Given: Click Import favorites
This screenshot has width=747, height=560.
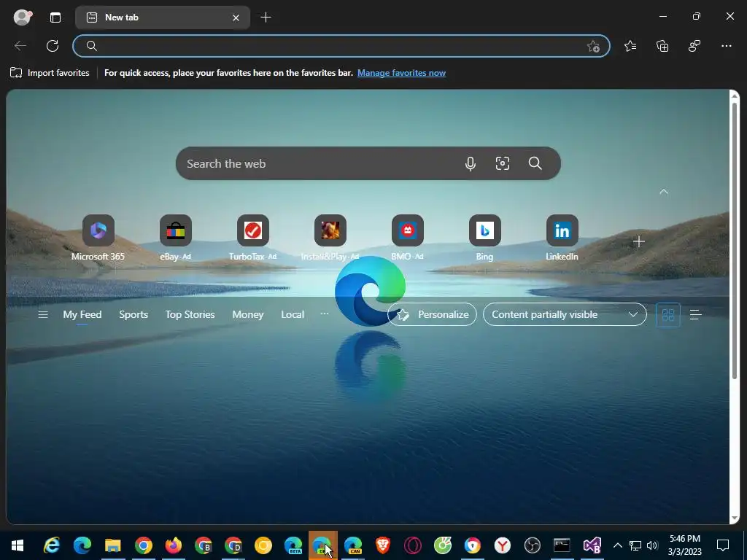Looking at the screenshot, I should pos(50,73).
